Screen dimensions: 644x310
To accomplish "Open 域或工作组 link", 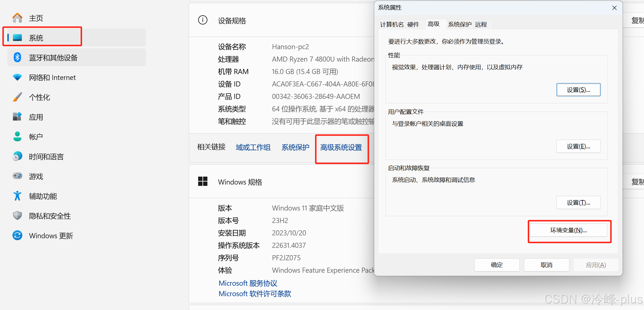I will [253, 147].
